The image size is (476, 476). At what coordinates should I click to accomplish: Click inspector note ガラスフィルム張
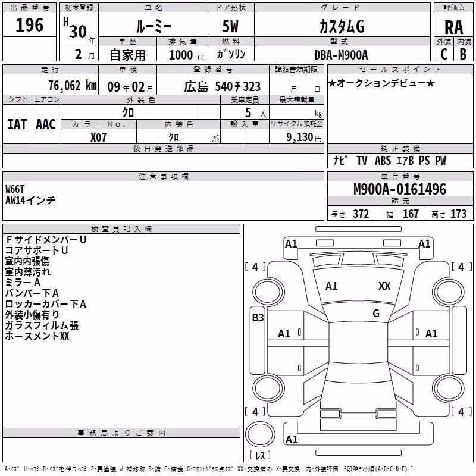[x=42, y=325]
